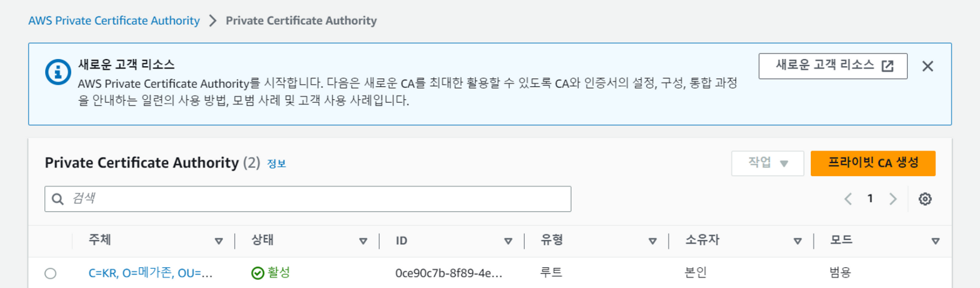Sort table by 상태 column
This screenshot has width=980, height=288.
pyautogui.click(x=363, y=241)
